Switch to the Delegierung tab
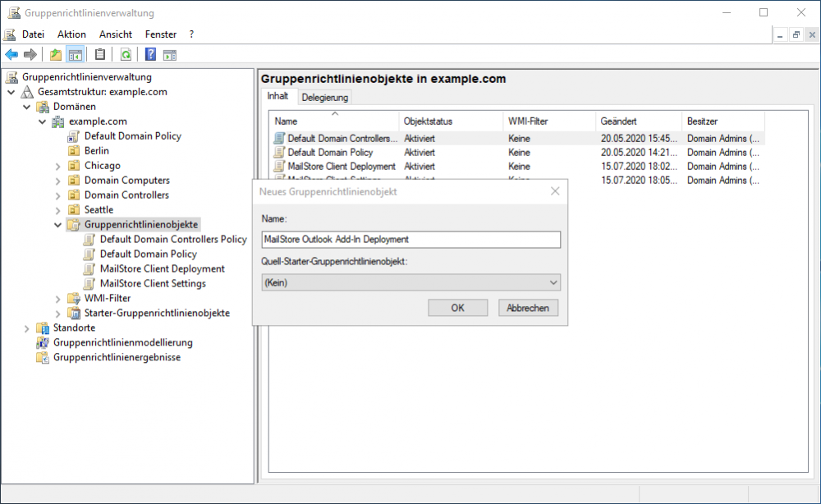The height and width of the screenshot is (504, 821). click(325, 96)
